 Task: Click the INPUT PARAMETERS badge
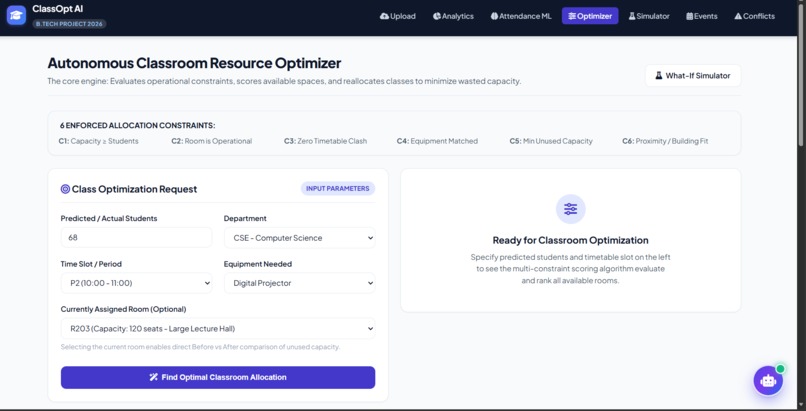tap(338, 189)
